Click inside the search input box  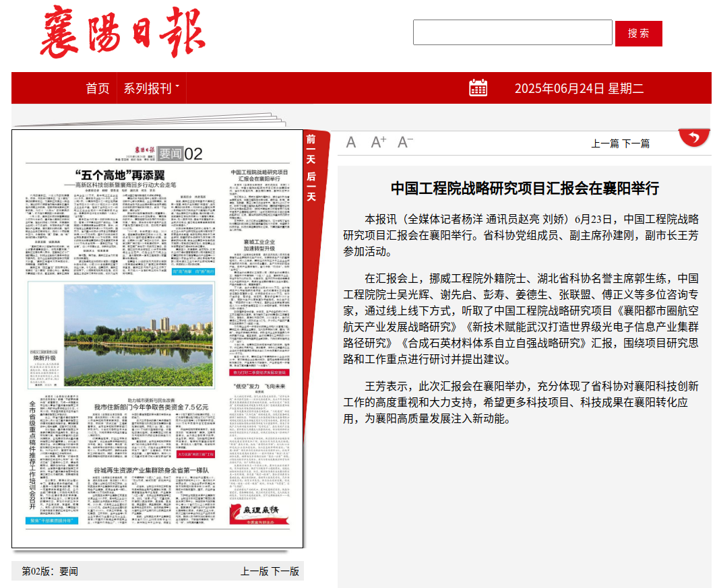click(x=513, y=32)
